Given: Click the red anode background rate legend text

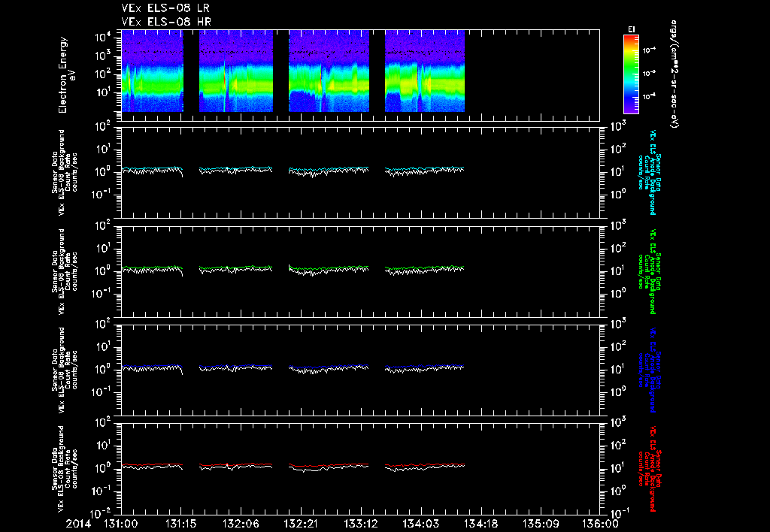Looking at the screenshot, I should point(649,469).
